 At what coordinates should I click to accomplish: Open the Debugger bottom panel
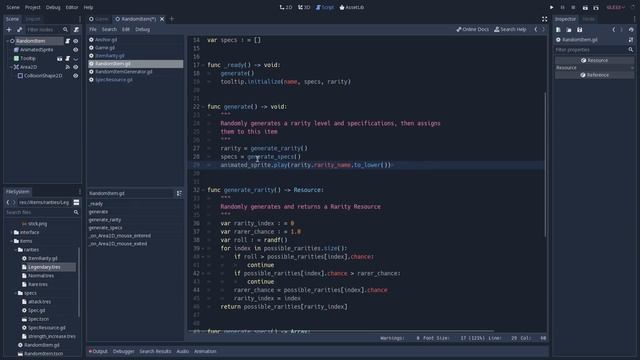(124, 351)
